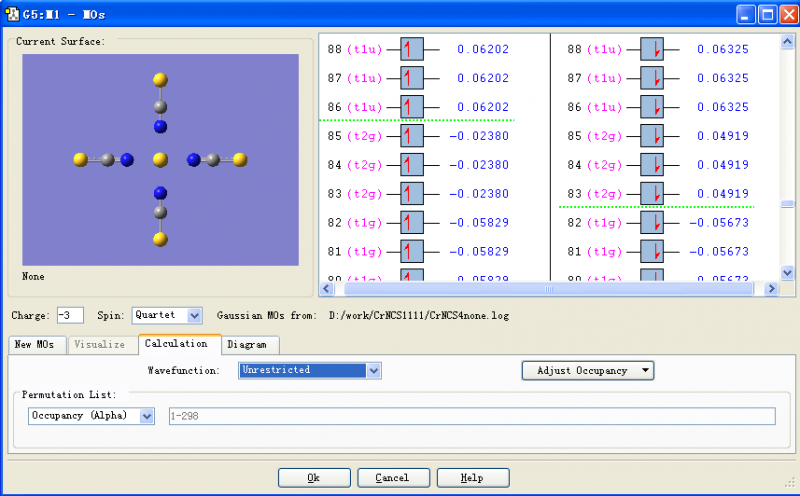This screenshot has height=496, width=800.
Task: Toggle alpha orbital 86 (t1u) occupancy box
Action: coord(412,107)
